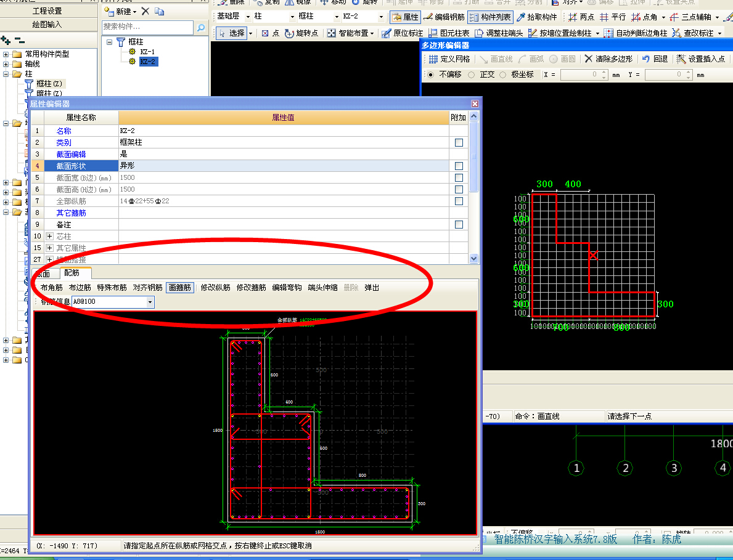The image size is (733, 560).
Task: Click the copy component icon beside delete
Action: pyautogui.click(x=159, y=11)
